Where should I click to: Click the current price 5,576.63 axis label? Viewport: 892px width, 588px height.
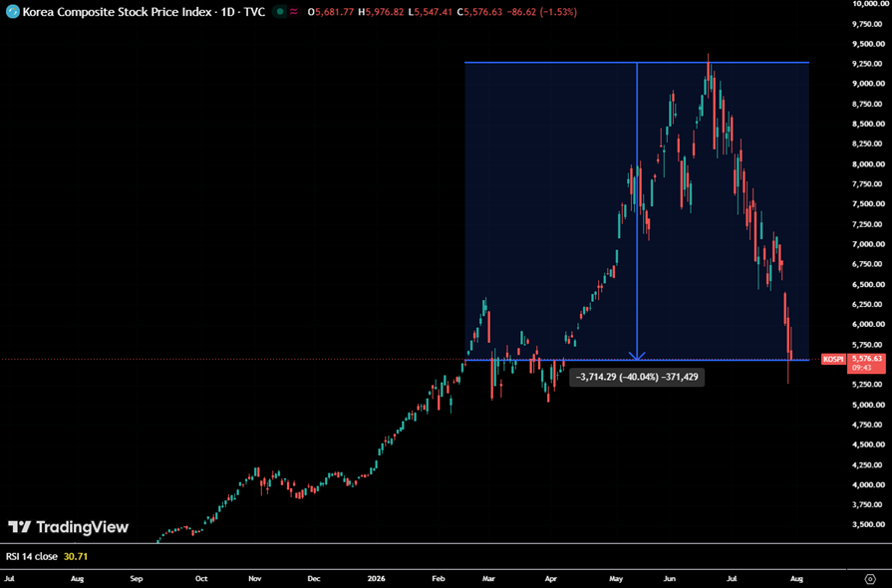pyautogui.click(x=866, y=359)
